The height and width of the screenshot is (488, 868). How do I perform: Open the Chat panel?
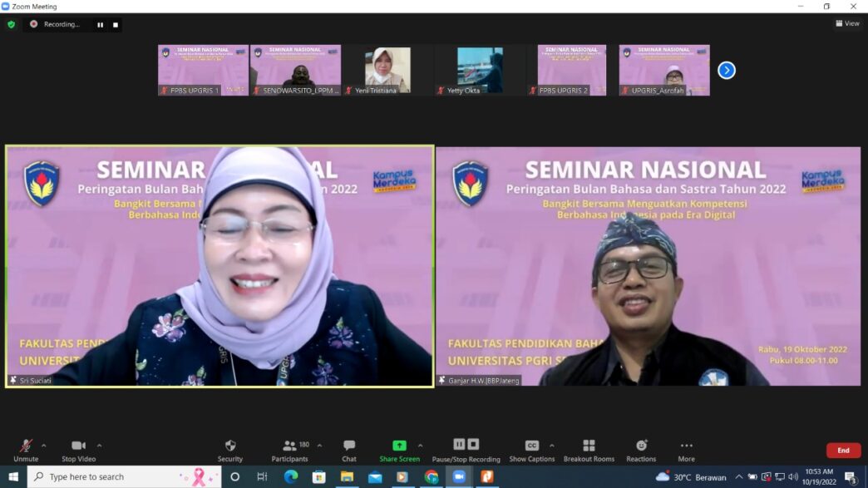pyautogui.click(x=349, y=450)
